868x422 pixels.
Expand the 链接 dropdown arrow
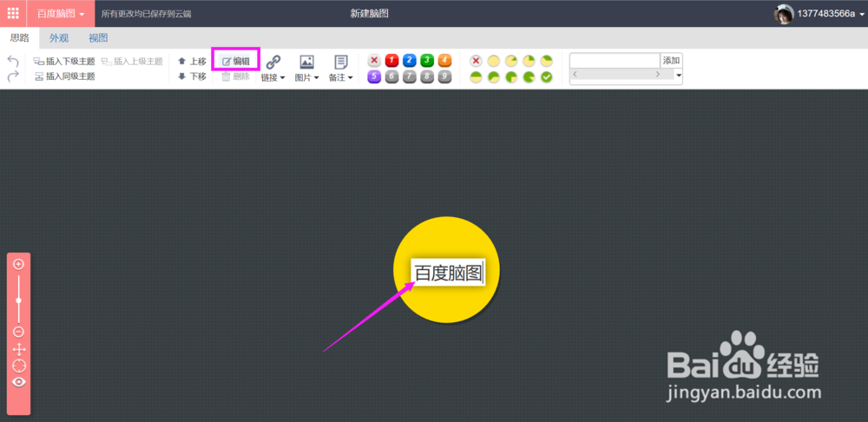pos(282,78)
